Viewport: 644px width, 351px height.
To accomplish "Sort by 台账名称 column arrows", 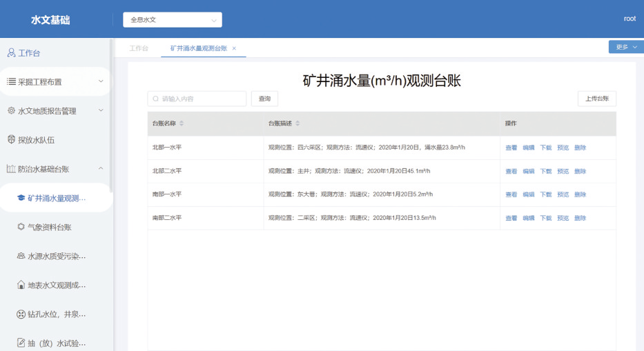I will click(182, 123).
